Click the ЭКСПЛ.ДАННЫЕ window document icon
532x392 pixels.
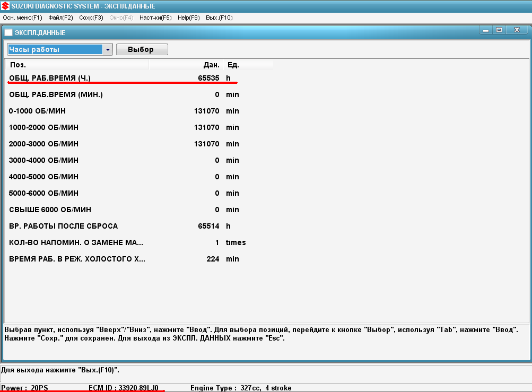click(8, 32)
